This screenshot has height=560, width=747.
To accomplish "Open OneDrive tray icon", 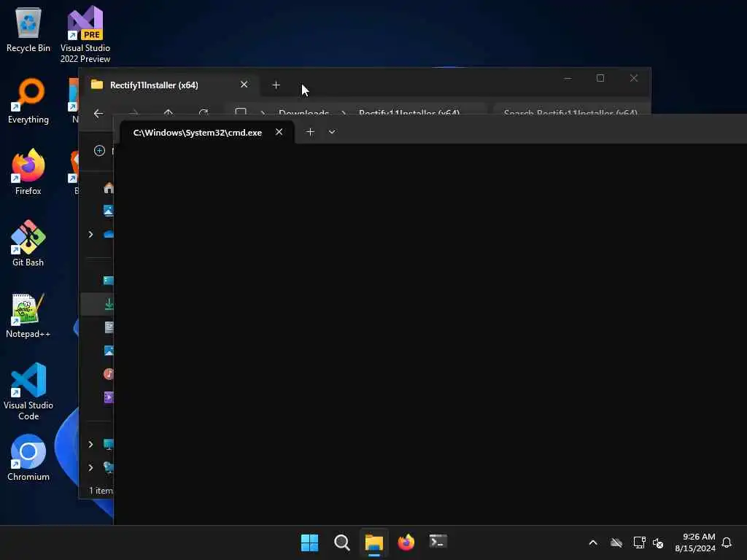I will click(616, 542).
